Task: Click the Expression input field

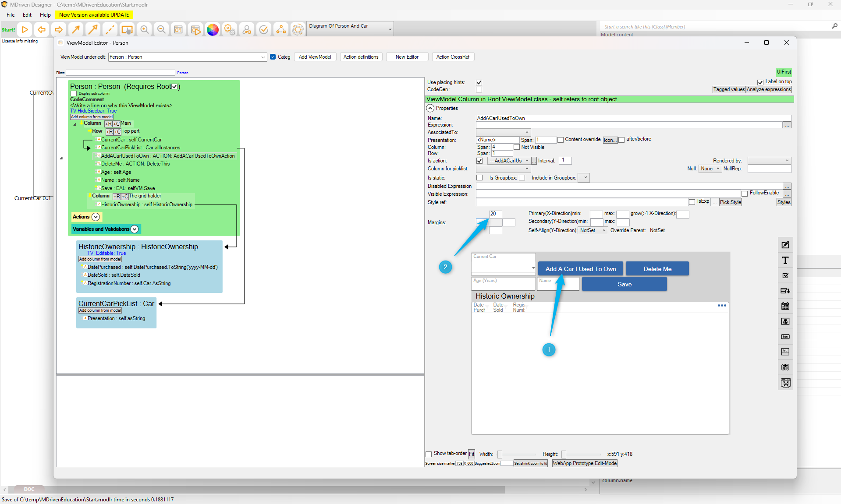Action: [x=628, y=125]
